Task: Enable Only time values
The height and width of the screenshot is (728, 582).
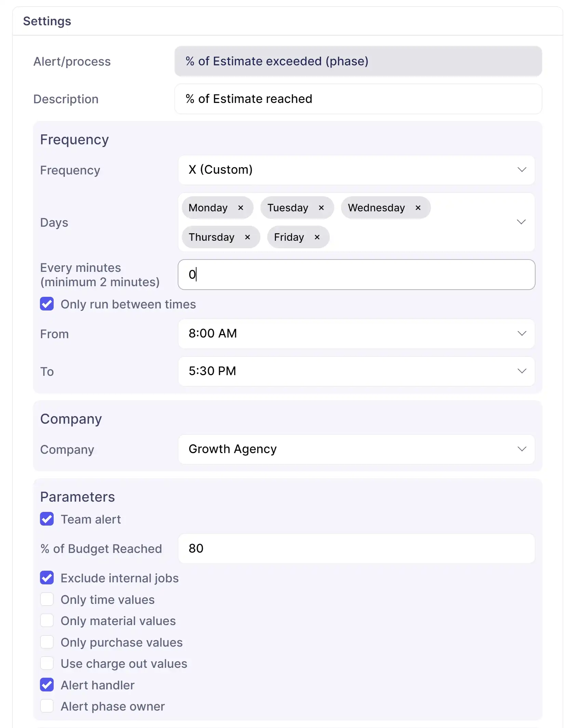Action: tap(47, 599)
